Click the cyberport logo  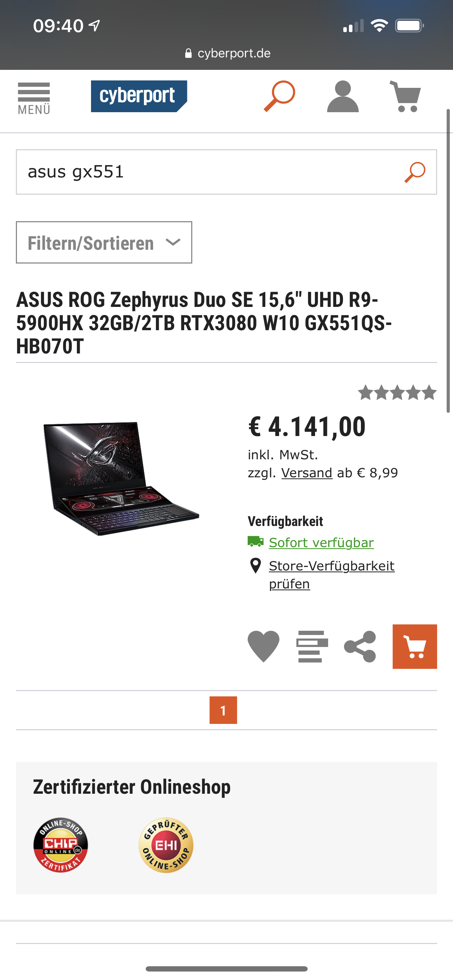coord(139,96)
